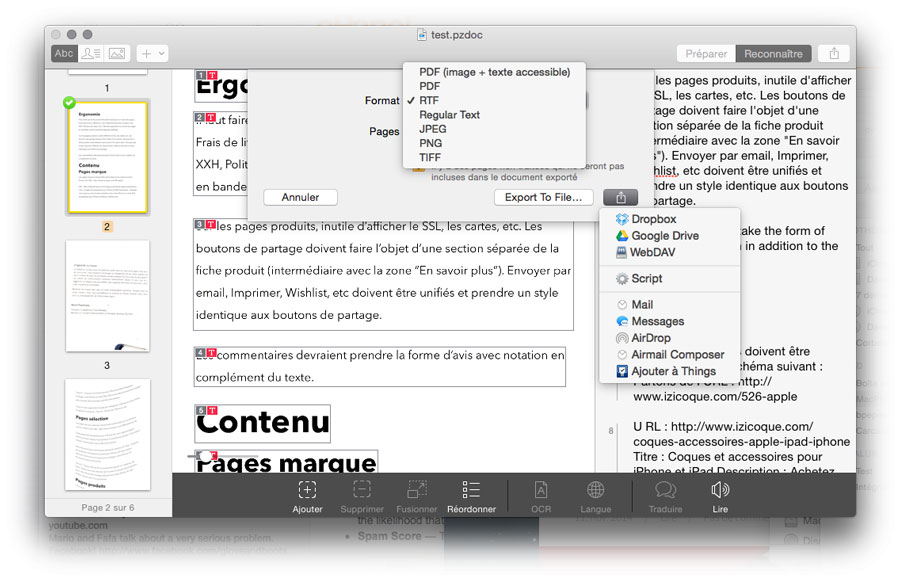Image resolution: width=900 pixels, height=580 pixels.
Task: Click text zone 5 marker on Contenu
Action: (x=205, y=410)
